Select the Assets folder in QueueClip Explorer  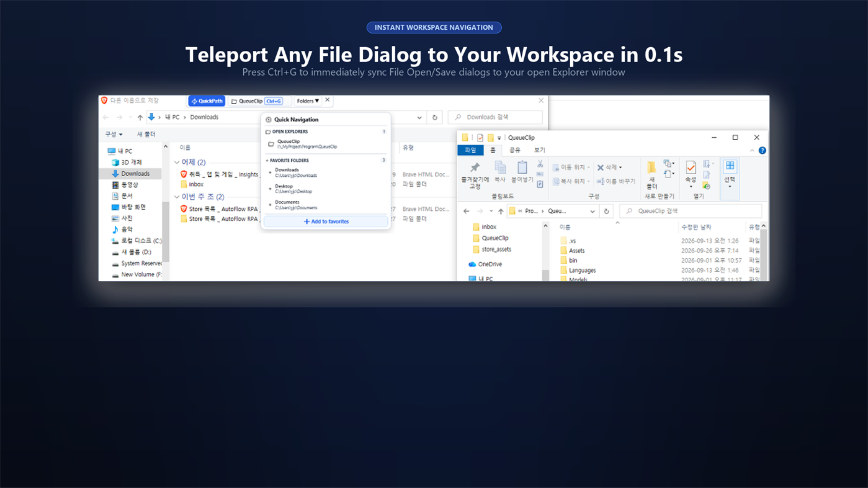click(x=572, y=251)
